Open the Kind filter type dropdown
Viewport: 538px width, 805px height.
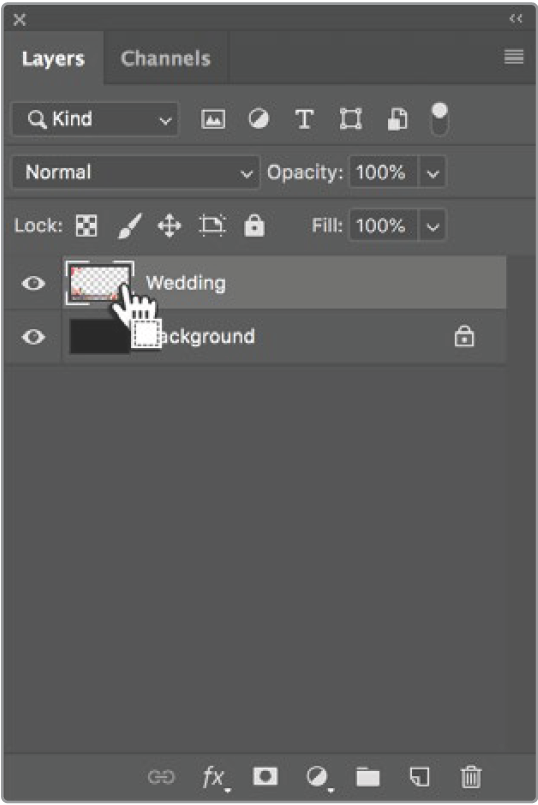coord(95,119)
